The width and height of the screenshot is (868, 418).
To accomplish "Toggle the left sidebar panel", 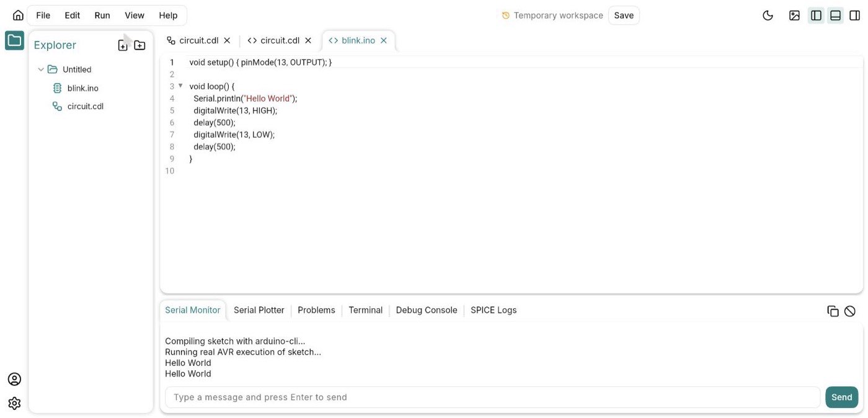I will (816, 16).
